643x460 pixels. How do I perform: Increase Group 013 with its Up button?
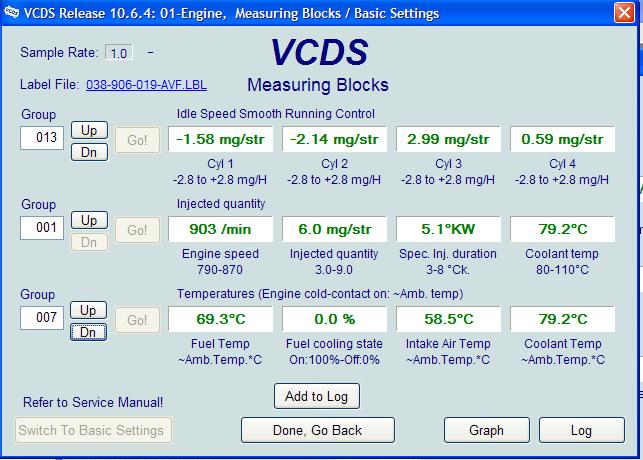point(89,130)
